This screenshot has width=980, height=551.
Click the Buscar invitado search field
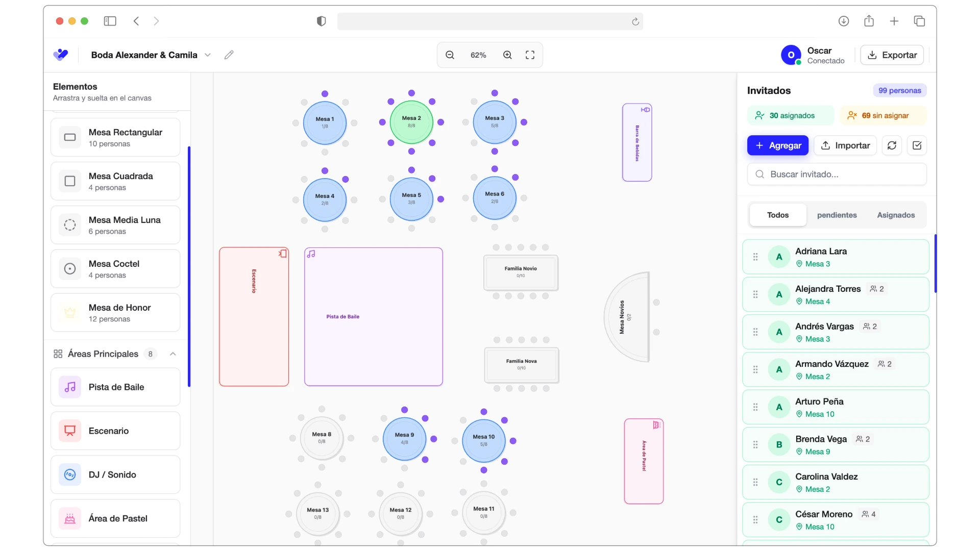click(x=836, y=174)
